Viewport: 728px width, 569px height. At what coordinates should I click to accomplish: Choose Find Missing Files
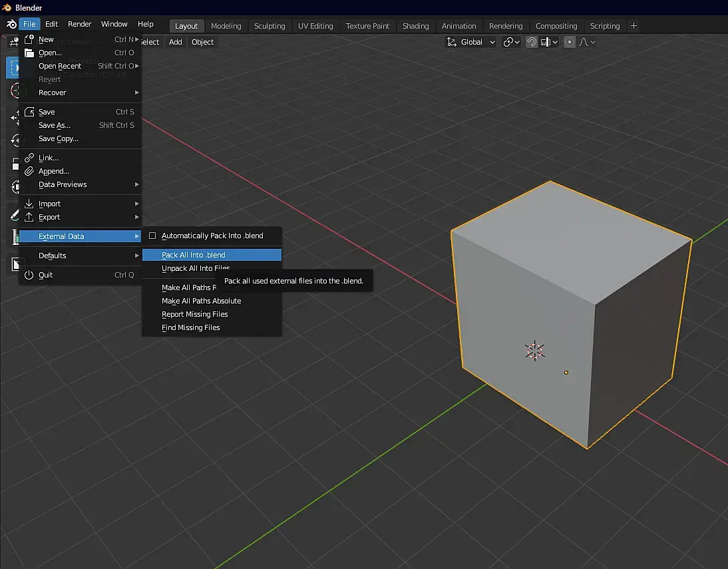pos(190,327)
